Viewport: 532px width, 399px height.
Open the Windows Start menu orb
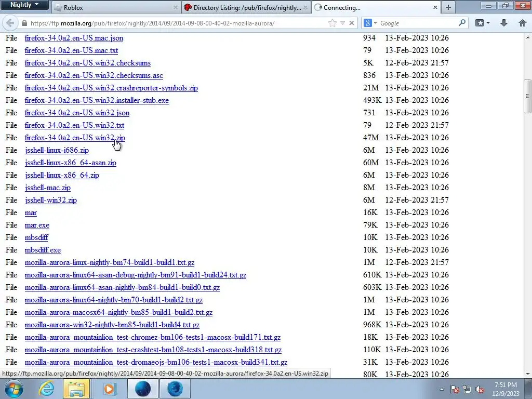(14, 389)
